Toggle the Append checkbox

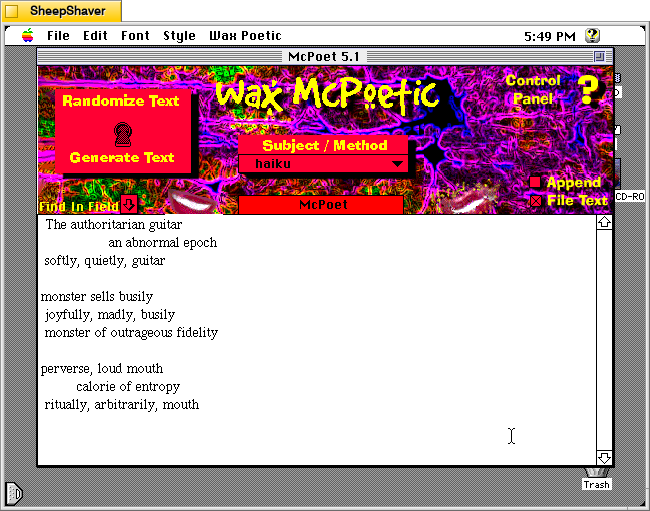tap(535, 182)
